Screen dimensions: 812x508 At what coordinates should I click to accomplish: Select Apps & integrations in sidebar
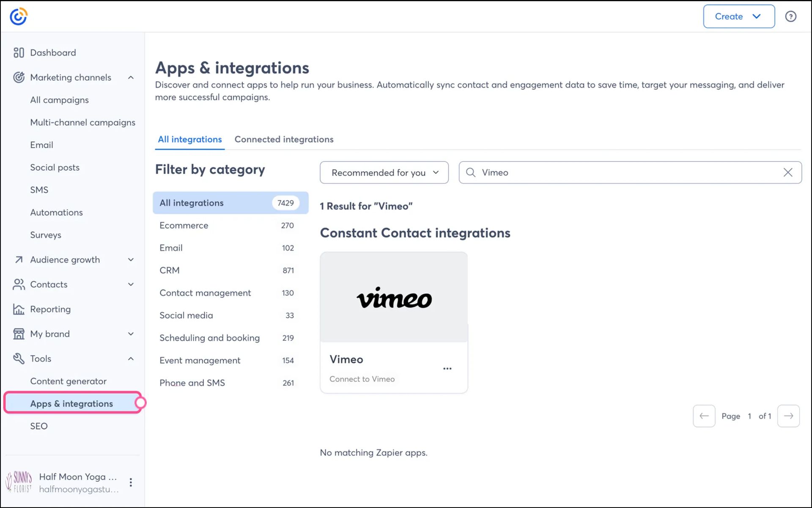(73, 403)
